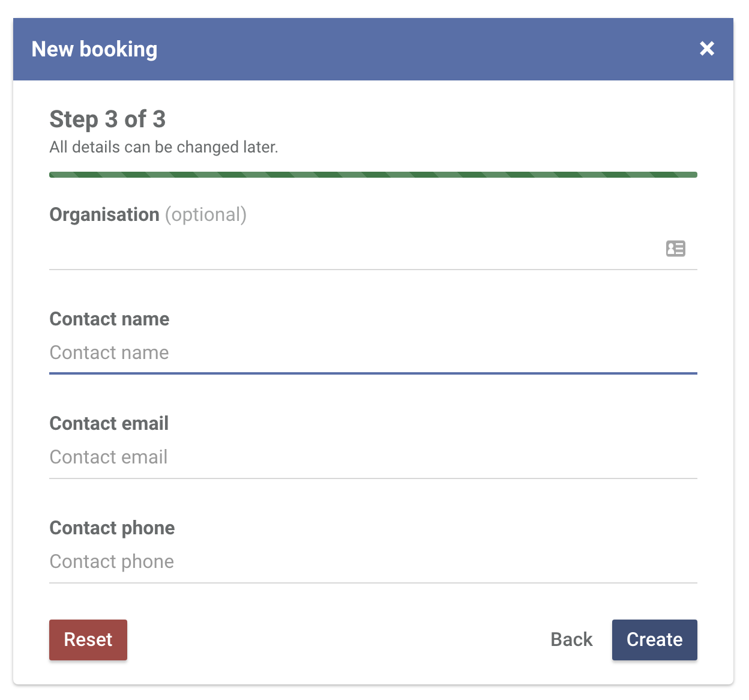Click the Organisation field label
Screen dimensions: 749x700
[x=104, y=214]
